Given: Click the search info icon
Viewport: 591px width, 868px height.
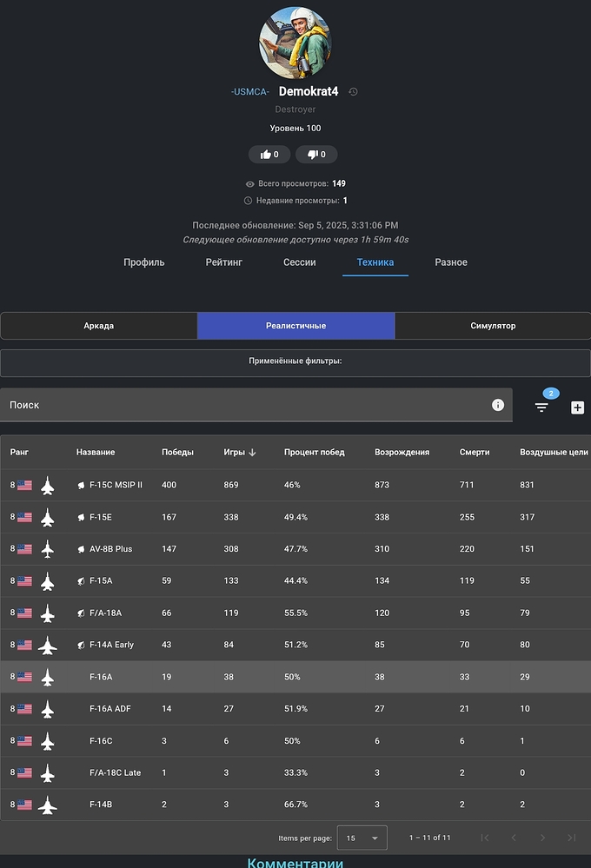Looking at the screenshot, I should coord(498,405).
